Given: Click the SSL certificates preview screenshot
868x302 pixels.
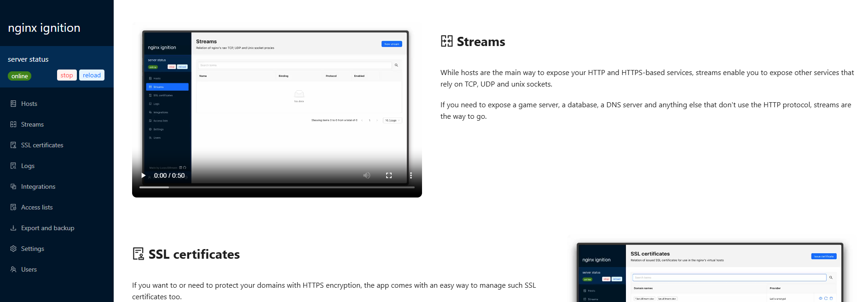Looking at the screenshot, I should tap(710, 272).
